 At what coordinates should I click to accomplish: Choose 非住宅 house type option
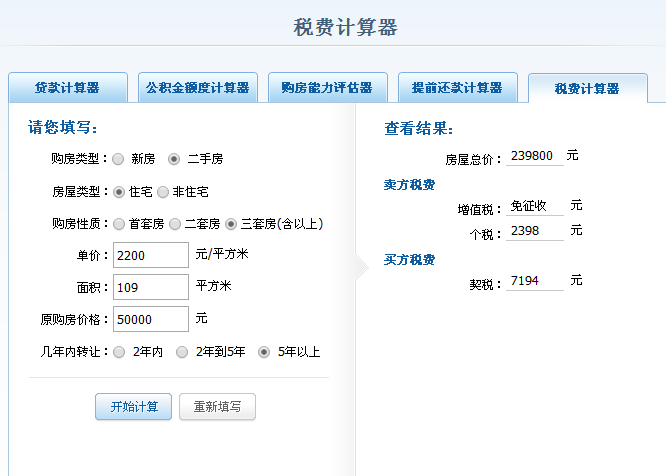[163, 191]
